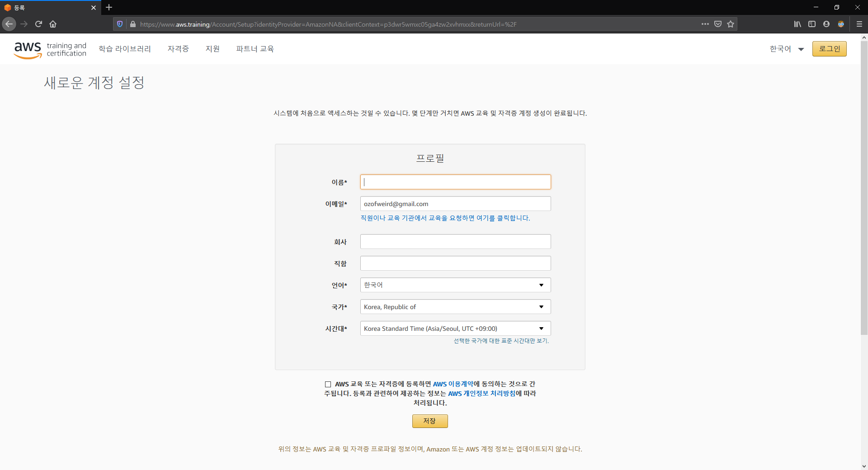Focus the 이름 input field
This screenshot has height=470, width=868.
coord(456,182)
